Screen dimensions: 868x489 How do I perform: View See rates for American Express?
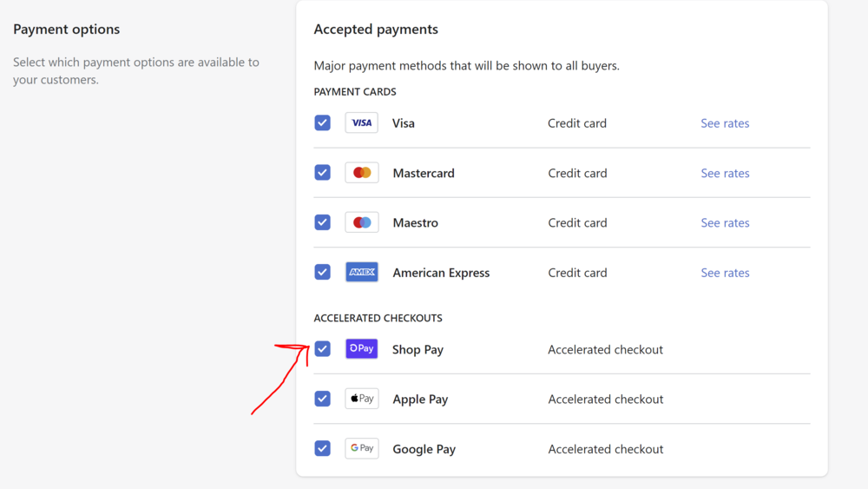725,273
